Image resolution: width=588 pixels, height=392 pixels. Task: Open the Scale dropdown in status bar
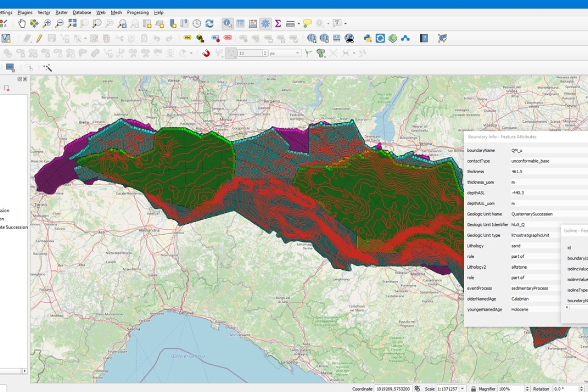pyautogui.click(x=462, y=388)
